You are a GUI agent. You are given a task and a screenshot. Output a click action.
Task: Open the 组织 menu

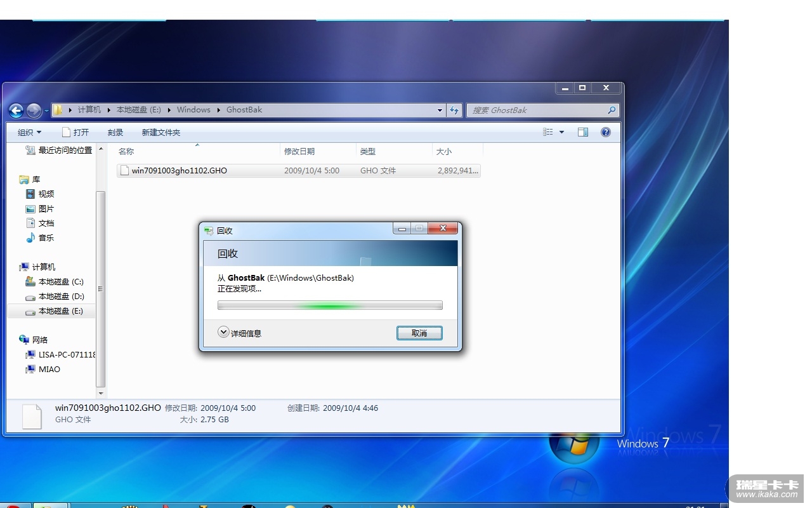click(29, 132)
